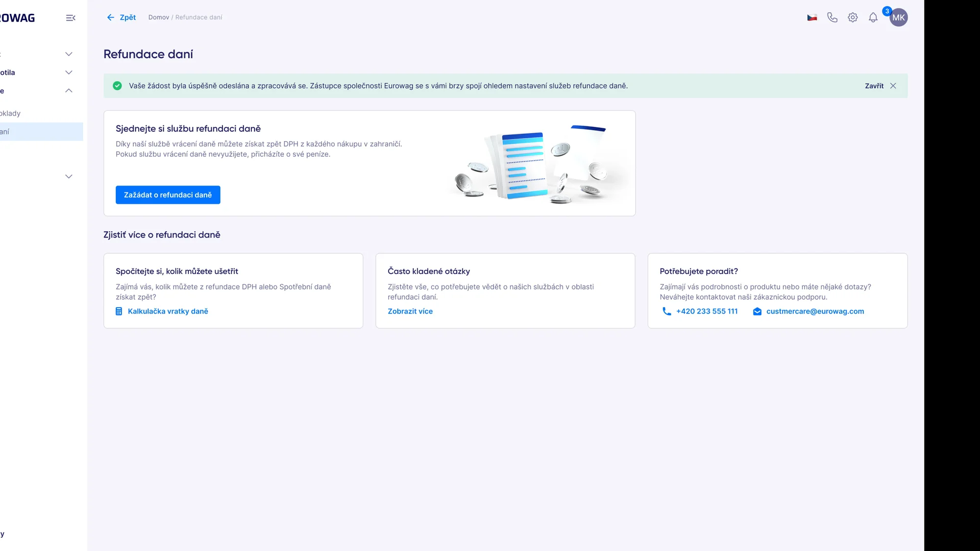The image size is (980, 551).
Task: Click the envelope icon next to email address
Action: point(757,311)
